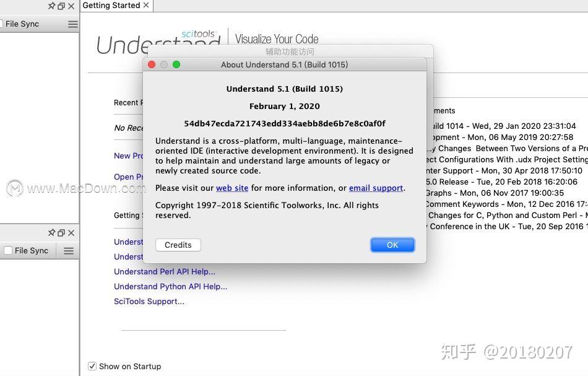This screenshot has width=588, height=376.
Task: Float the lower File Sync panel
Action: point(60,233)
